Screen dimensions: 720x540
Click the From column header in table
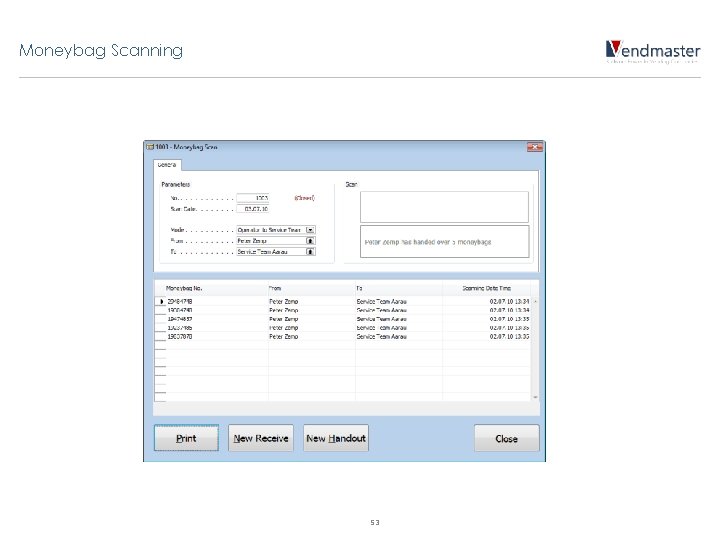pyautogui.click(x=312, y=288)
